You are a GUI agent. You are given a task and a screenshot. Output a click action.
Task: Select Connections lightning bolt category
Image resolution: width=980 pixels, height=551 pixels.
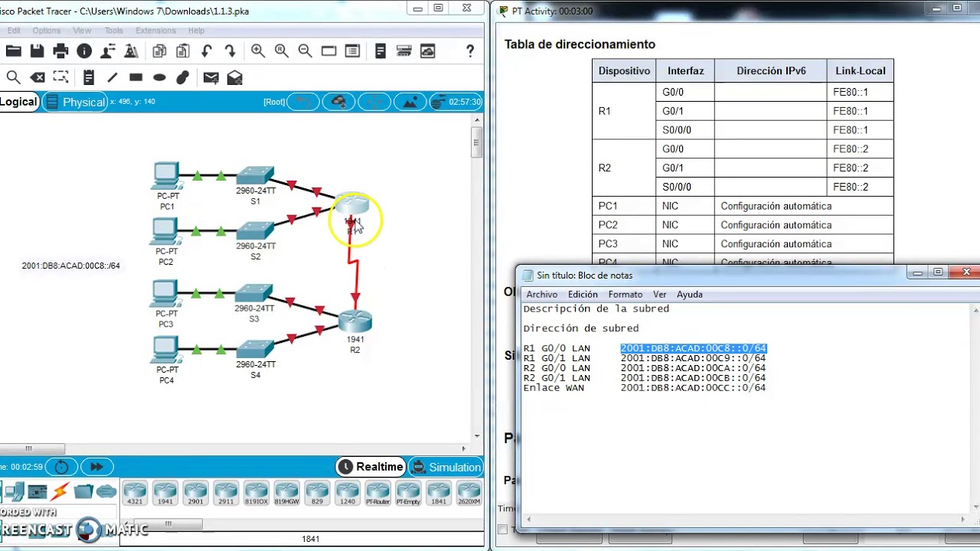coord(60,491)
